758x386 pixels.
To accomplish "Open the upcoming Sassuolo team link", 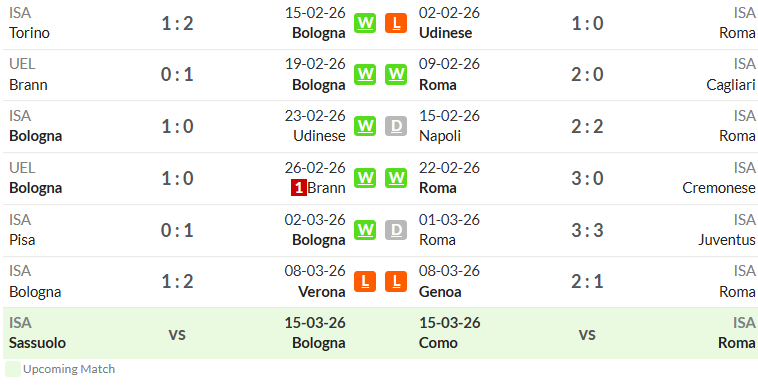I will click(x=37, y=343).
